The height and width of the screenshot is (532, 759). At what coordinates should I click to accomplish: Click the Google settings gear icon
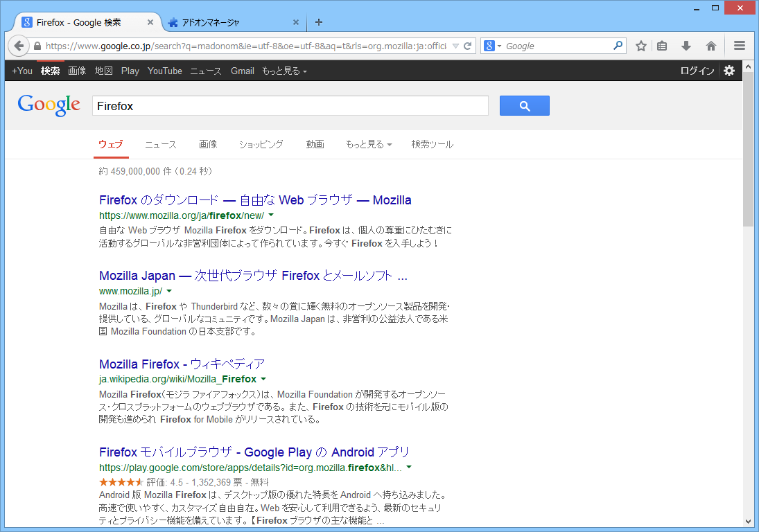tap(729, 71)
